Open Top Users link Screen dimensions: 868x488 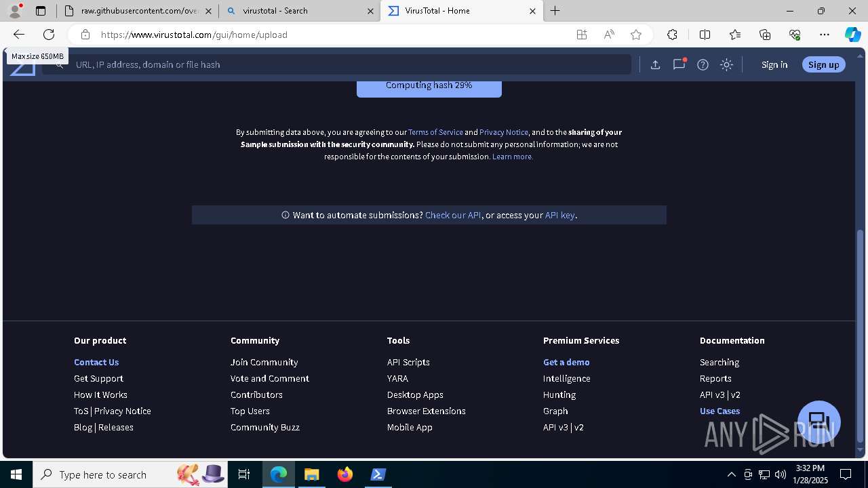(x=250, y=411)
